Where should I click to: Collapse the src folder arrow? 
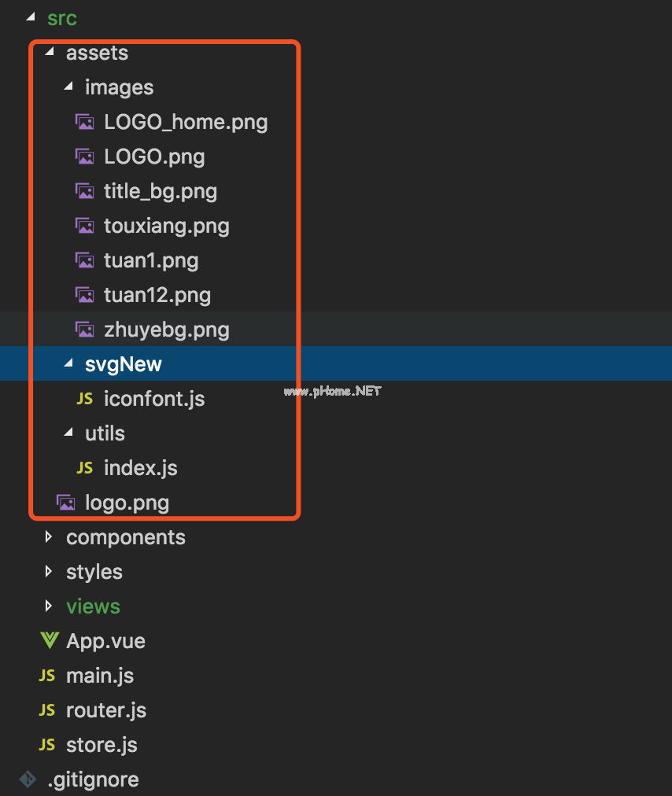coord(30,17)
